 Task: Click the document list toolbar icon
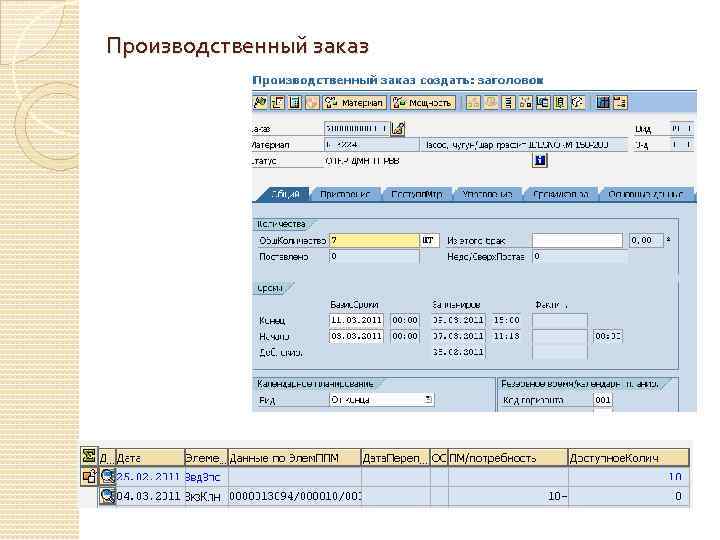point(560,102)
